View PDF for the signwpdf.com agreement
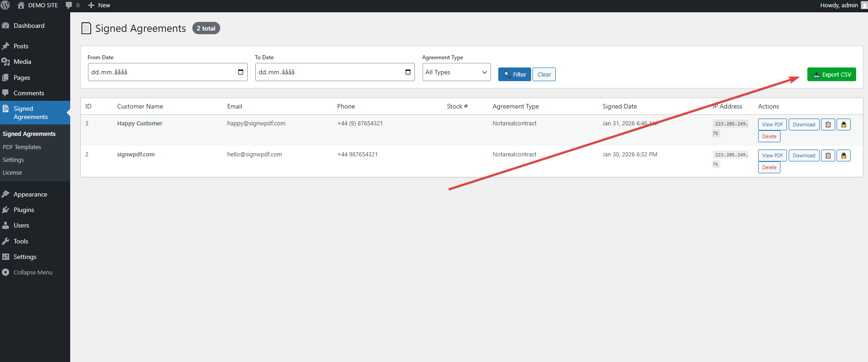The image size is (868, 362). (772, 155)
